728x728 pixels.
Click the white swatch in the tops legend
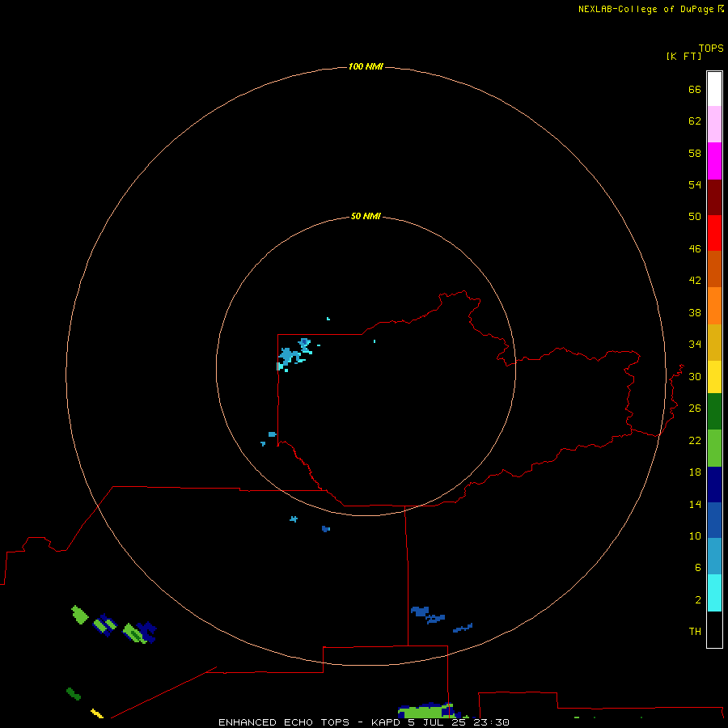point(714,89)
